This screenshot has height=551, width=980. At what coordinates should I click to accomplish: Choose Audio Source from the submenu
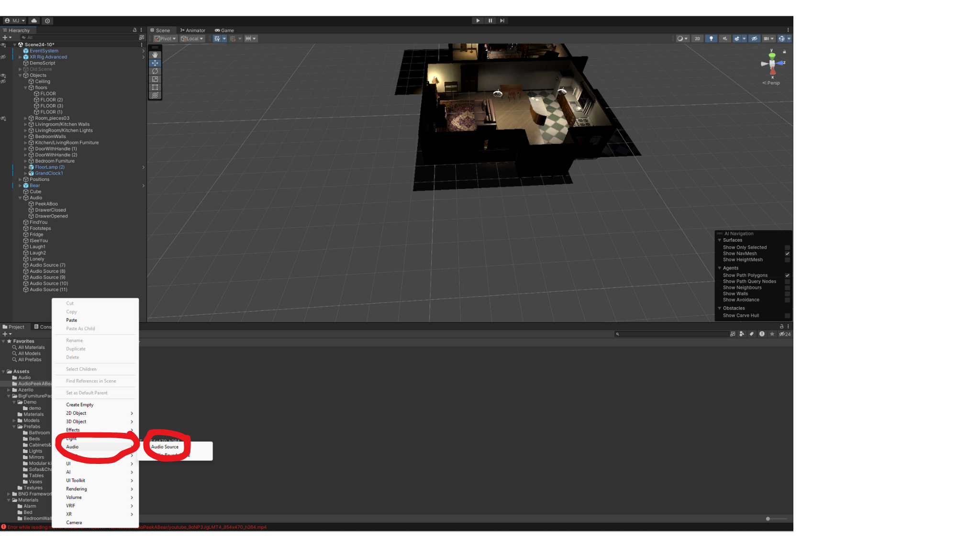click(165, 447)
